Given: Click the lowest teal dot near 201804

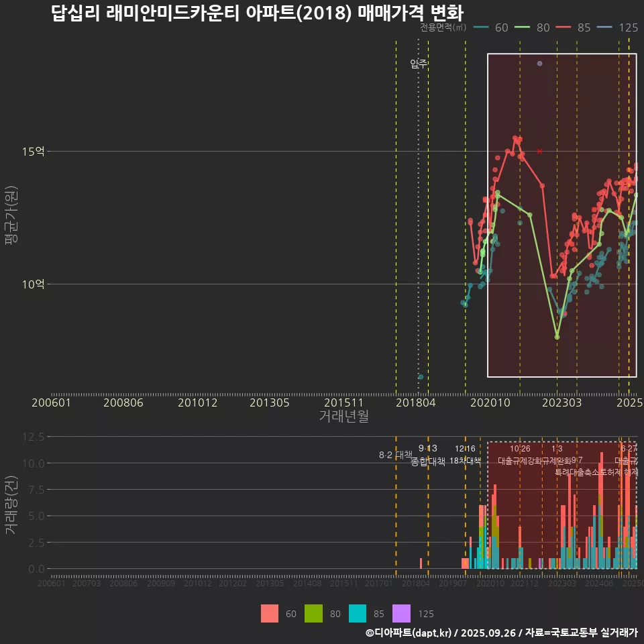Looking at the screenshot, I should (x=421, y=377).
